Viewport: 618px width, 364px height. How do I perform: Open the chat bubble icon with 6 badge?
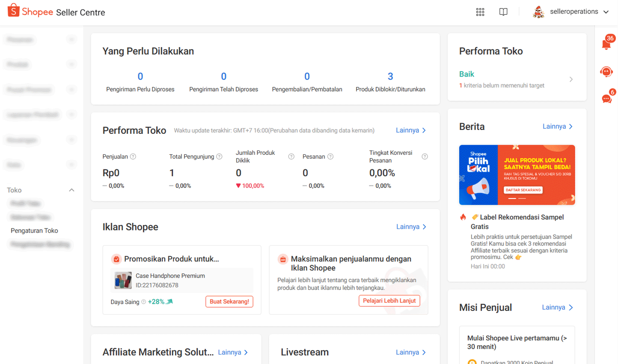pyautogui.click(x=606, y=99)
